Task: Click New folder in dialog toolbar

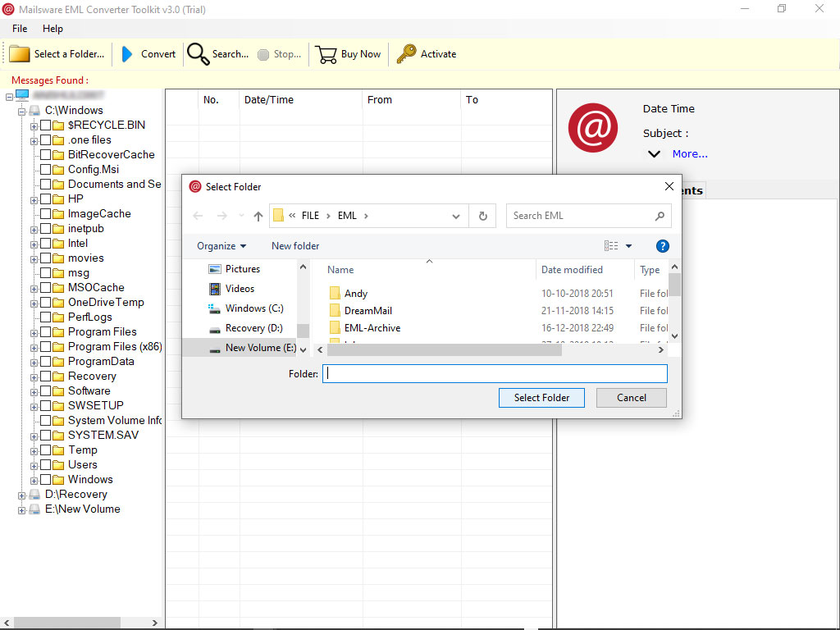Action: (295, 246)
